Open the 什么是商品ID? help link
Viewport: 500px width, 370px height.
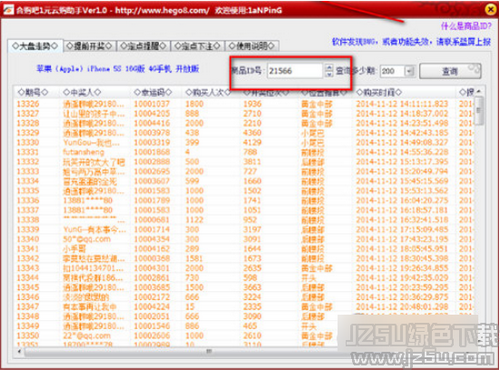click(x=466, y=26)
